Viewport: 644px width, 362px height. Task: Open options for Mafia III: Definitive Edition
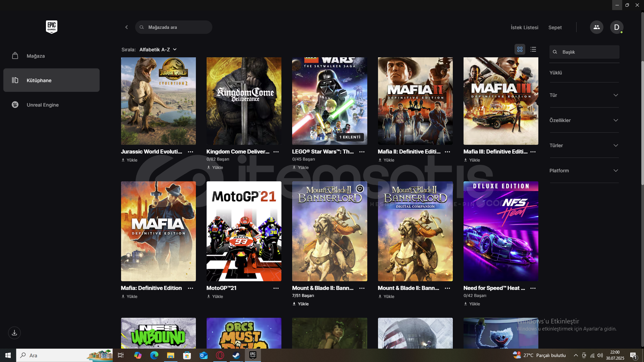[x=533, y=152]
